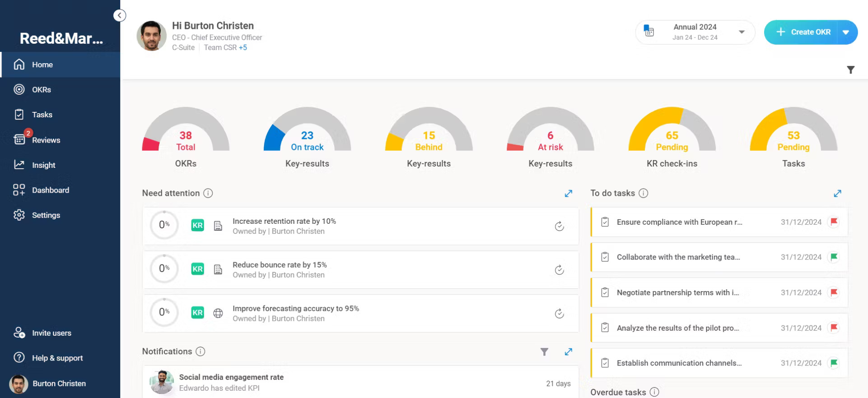Open Create OKR dropdown arrow
The width and height of the screenshot is (868, 398).
click(x=846, y=32)
